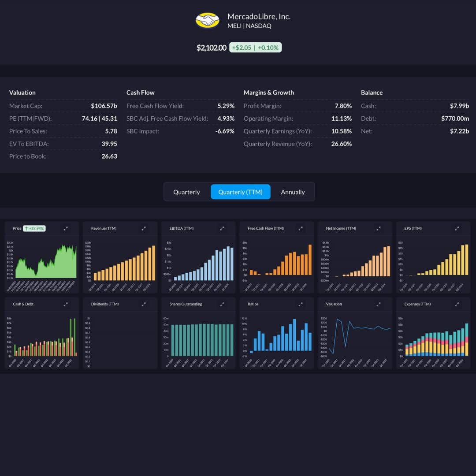
Task: Click the Cash Flow section heading
Action: click(x=141, y=93)
